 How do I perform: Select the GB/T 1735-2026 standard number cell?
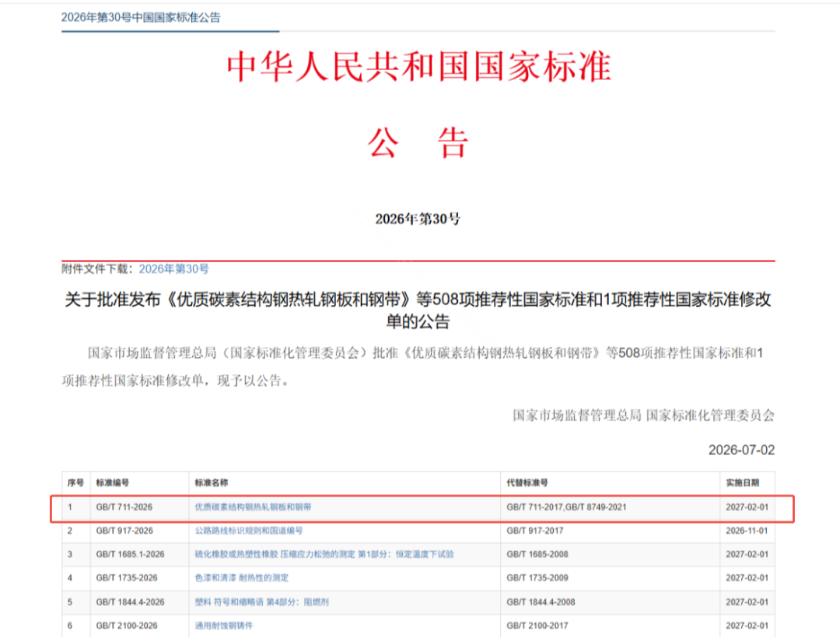[127, 577]
